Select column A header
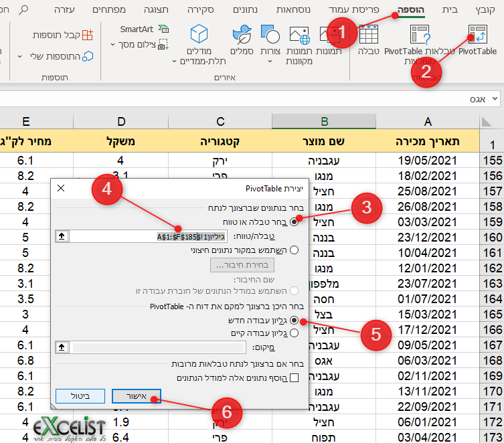 (x=428, y=121)
